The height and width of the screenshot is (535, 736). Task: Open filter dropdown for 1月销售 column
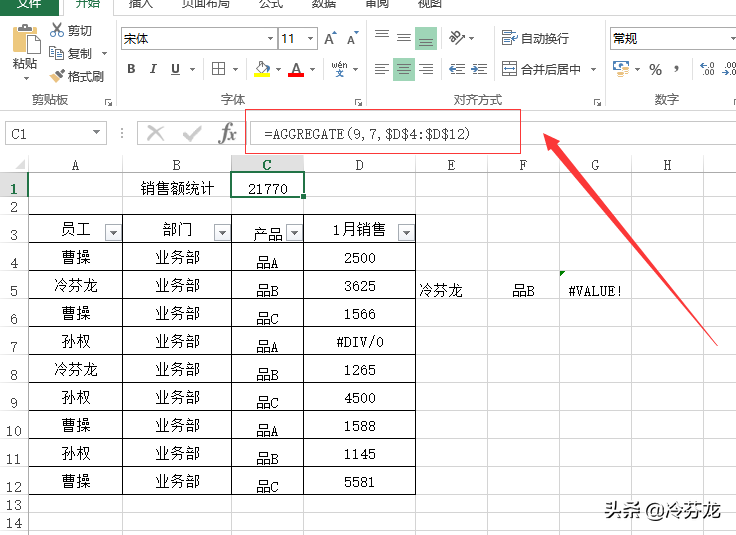[x=406, y=232]
